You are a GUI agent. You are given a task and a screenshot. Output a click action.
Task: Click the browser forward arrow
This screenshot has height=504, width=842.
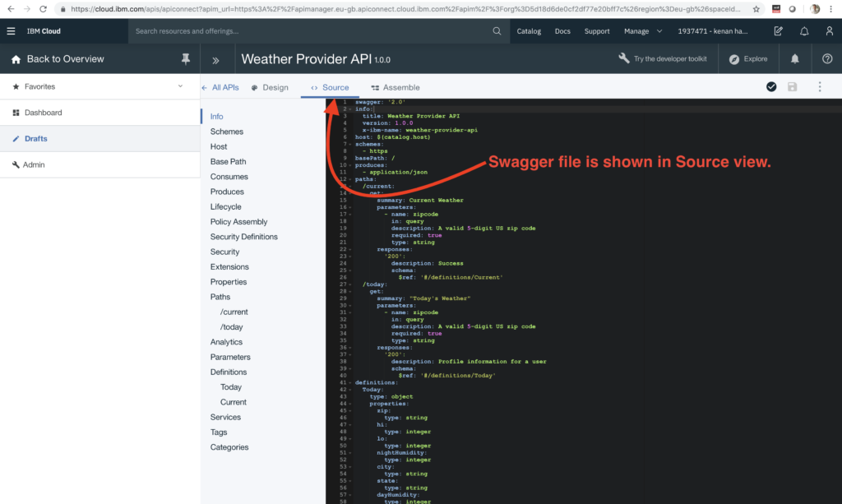tap(27, 9)
